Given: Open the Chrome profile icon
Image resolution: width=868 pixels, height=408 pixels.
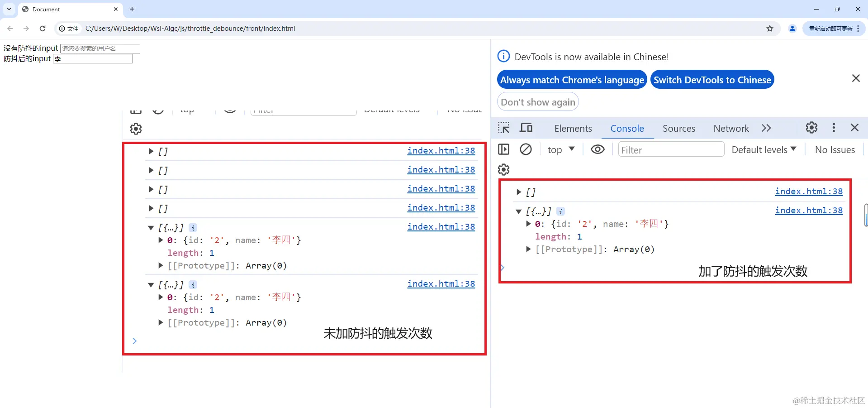Looking at the screenshot, I should point(792,29).
